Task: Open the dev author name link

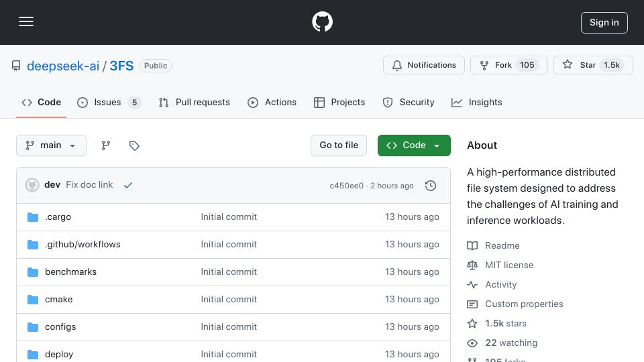Action: click(52, 185)
